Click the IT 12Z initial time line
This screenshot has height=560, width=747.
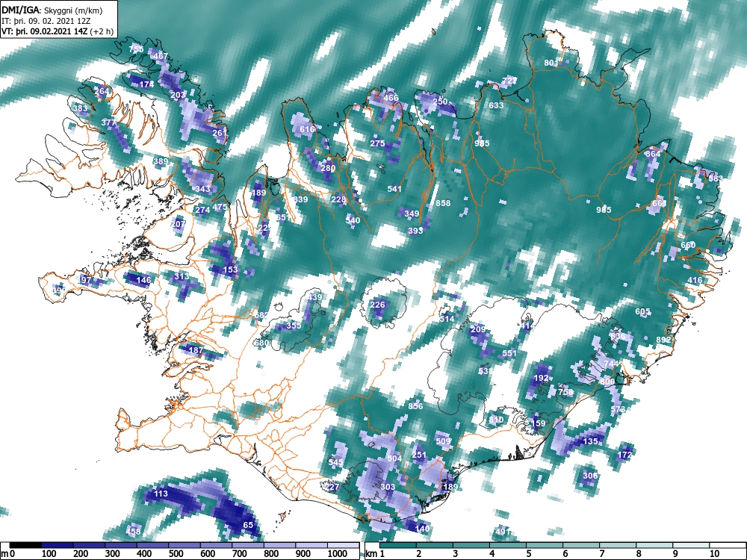tap(46, 21)
